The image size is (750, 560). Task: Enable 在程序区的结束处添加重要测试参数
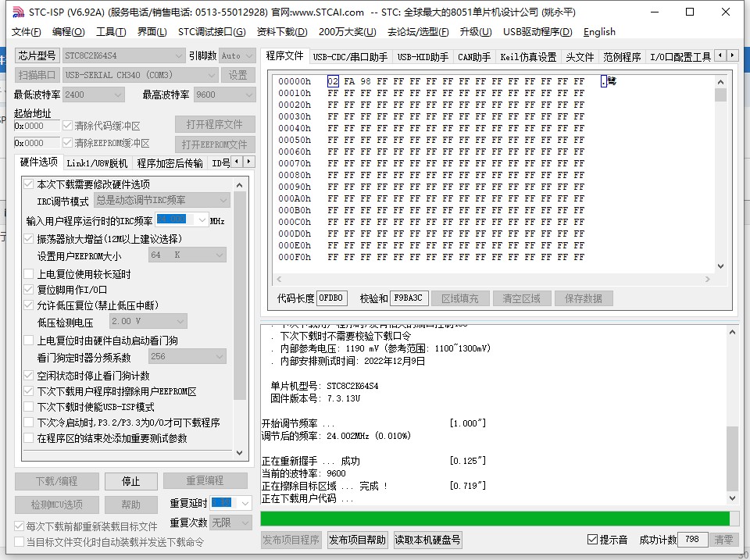(x=29, y=438)
